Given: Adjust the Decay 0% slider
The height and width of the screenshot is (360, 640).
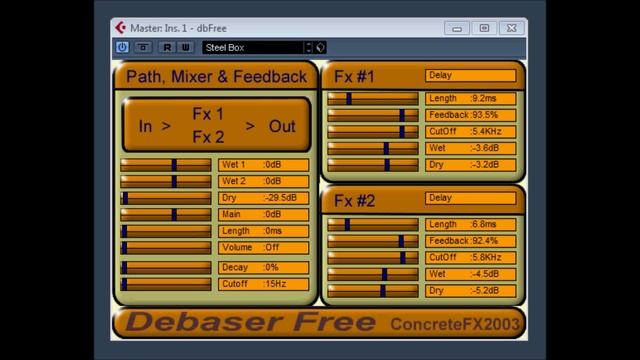Looking at the screenshot, I should 166,268.
